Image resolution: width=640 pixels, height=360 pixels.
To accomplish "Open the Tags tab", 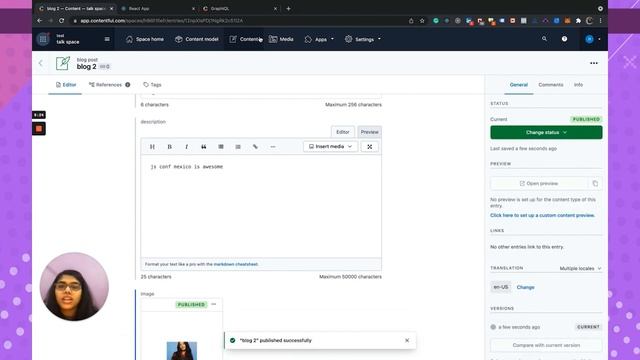I will coord(152,85).
